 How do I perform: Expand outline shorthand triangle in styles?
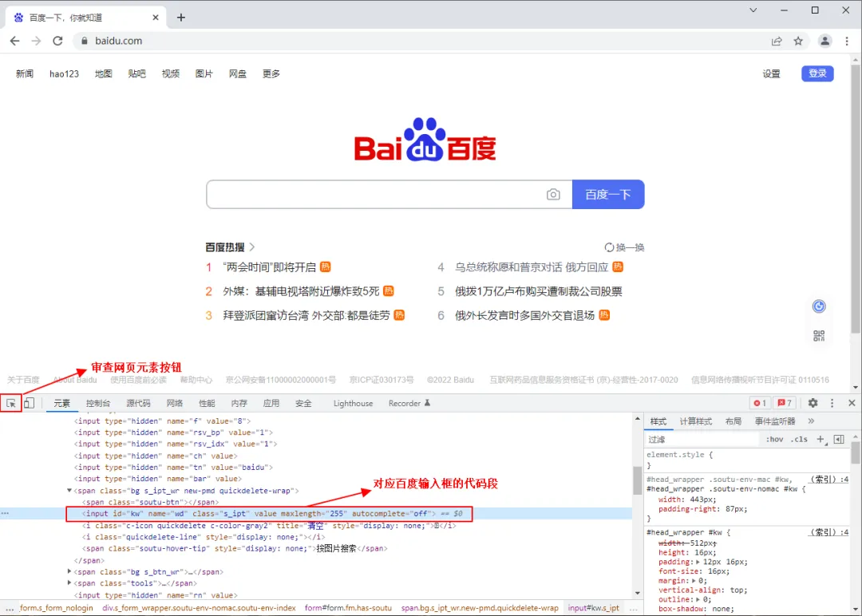coord(698,599)
